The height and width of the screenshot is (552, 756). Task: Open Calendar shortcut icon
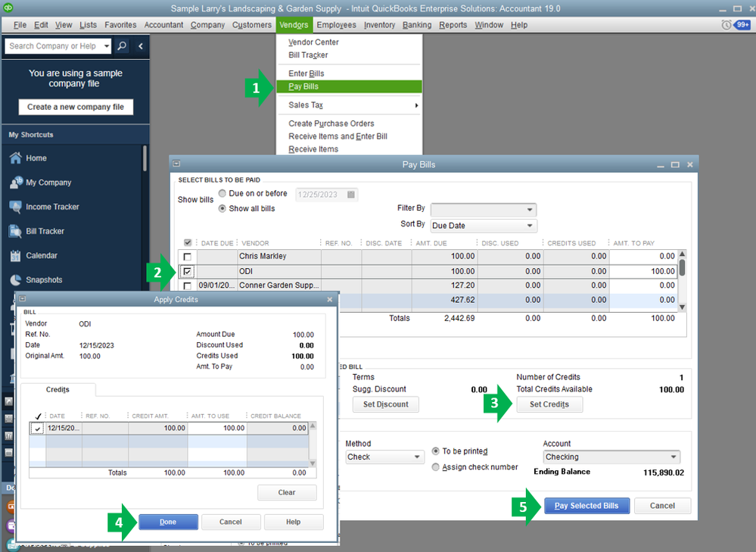coord(15,255)
